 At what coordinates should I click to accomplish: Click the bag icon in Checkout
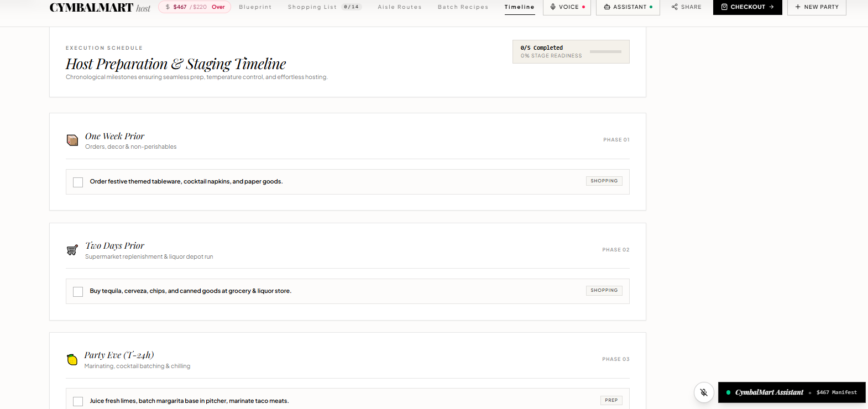point(724,7)
